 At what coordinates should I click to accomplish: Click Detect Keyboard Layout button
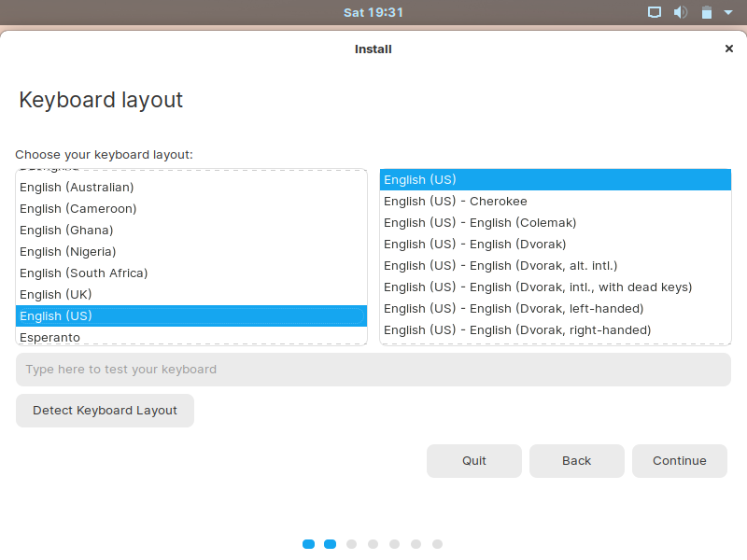105,411
